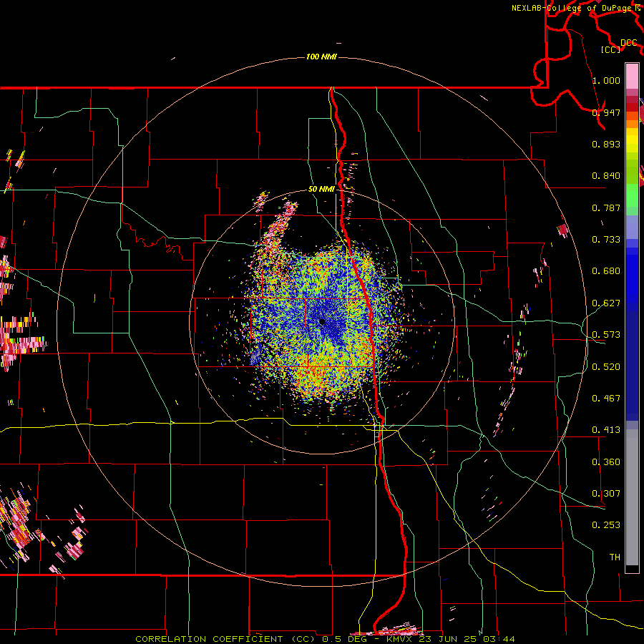Pick the gray segment of the color scale
Screen dimensions: 644x644
coord(632,497)
